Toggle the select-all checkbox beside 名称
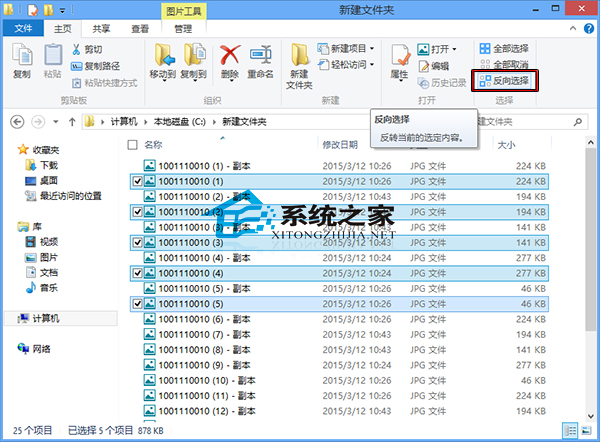Image resolution: width=600 pixels, height=442 pixels. point(132,145)
